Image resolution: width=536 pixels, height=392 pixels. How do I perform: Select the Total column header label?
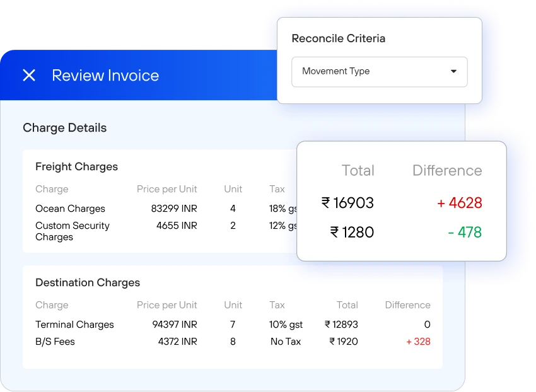click(x=358, y=170)
